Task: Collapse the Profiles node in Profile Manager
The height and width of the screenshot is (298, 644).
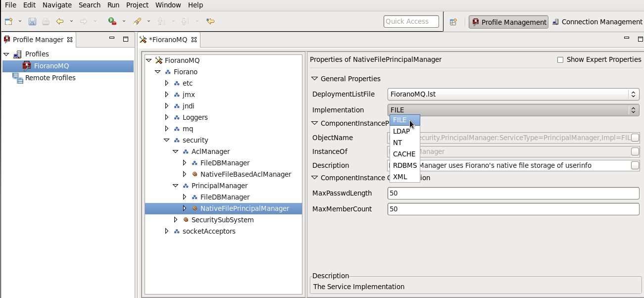Action: pyautogui.click(x=6, y=54)
